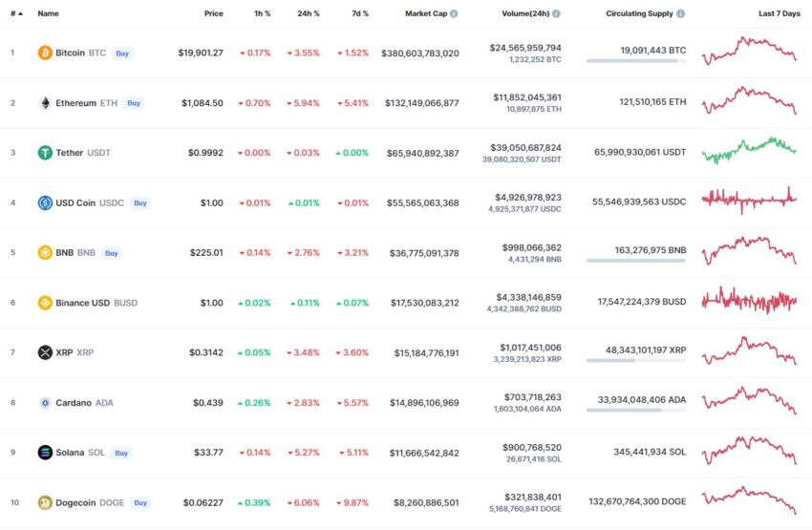Show the Volume(24h) info tooltip icon
The width and height of the screenshot is (812, 530).
point(556,13)
